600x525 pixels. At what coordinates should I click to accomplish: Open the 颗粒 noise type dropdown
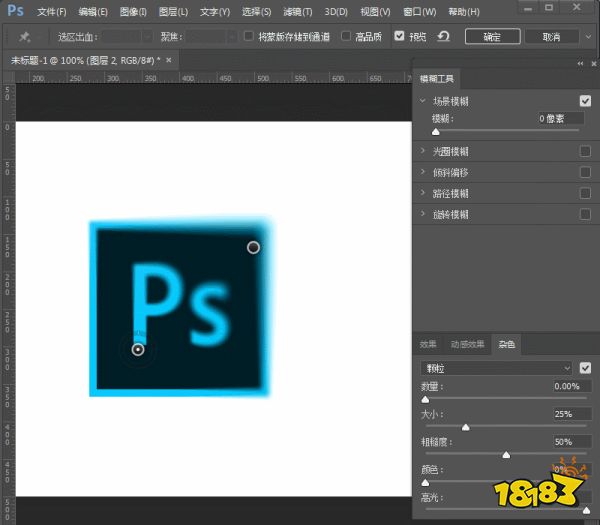tap(496, 368)
